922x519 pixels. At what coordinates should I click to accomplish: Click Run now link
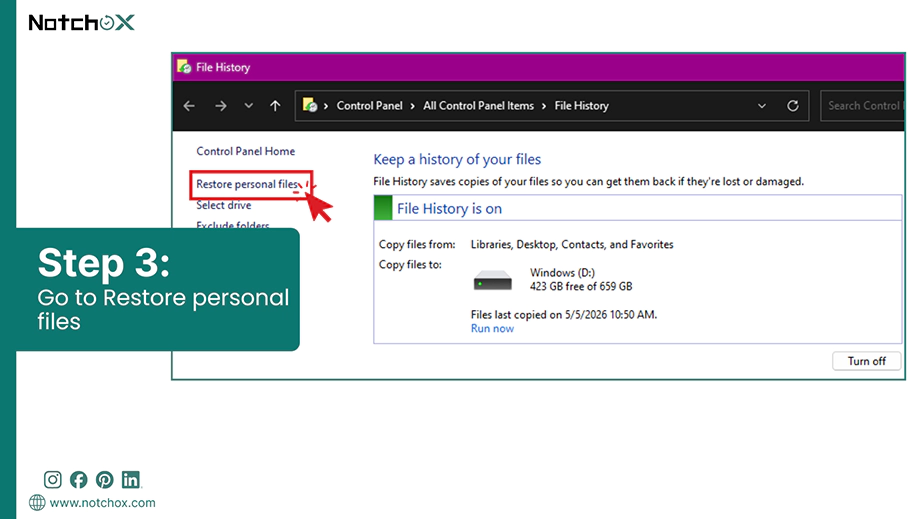492,329
